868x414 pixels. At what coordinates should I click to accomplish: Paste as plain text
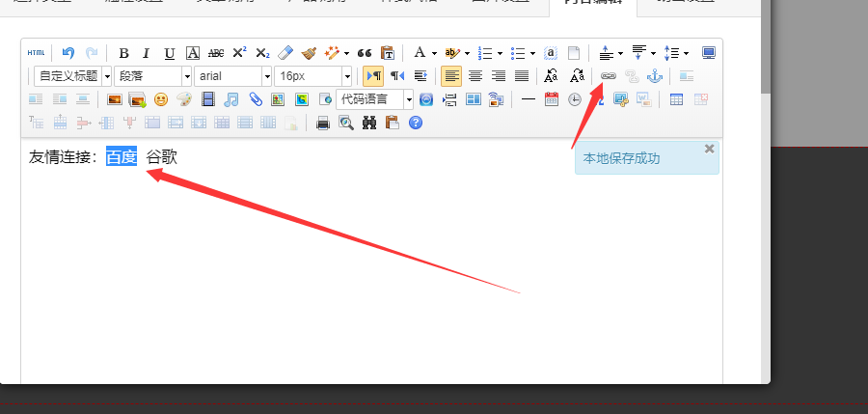(x=388, y=53)
